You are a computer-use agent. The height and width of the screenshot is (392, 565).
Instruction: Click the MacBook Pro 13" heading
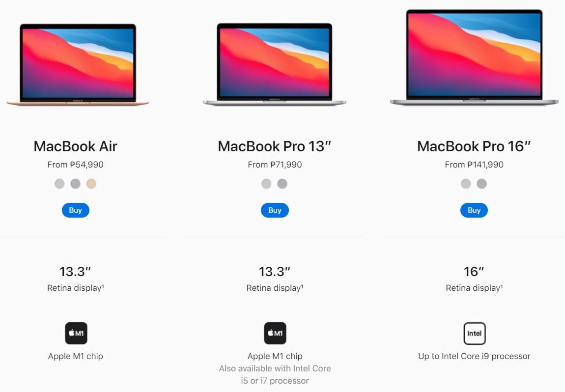click(x=275, y=146)
